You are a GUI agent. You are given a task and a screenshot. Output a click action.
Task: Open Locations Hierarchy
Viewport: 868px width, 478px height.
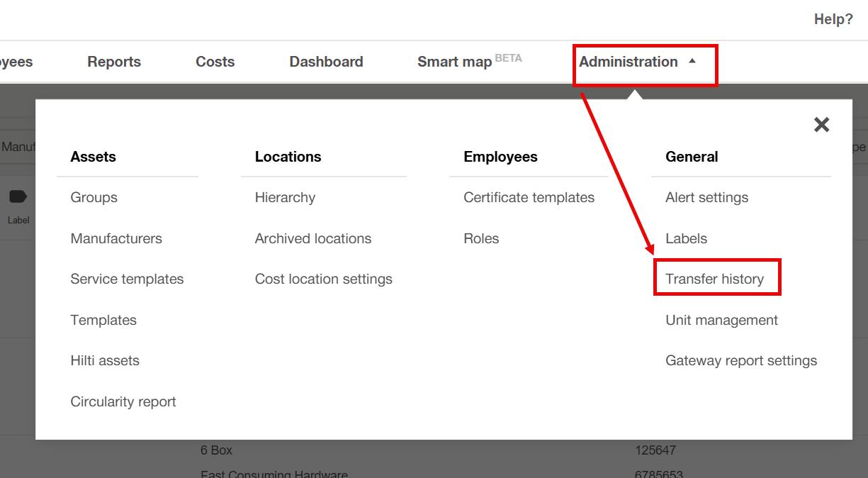(285, 198)
